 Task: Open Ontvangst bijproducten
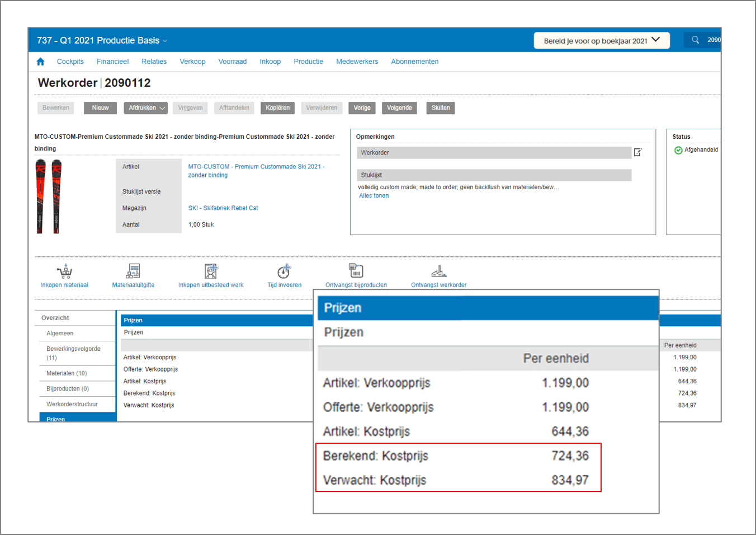coord(356,269)
